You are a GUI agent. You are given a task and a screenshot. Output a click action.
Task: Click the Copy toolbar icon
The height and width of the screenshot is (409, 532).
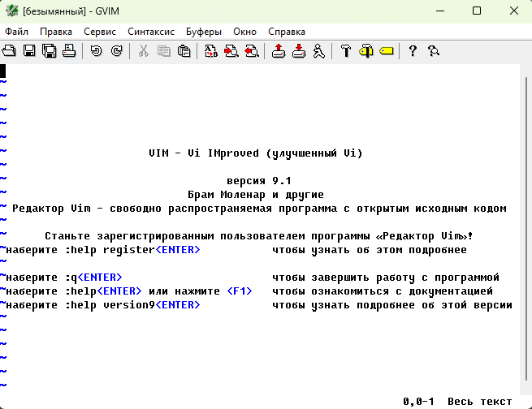pyautogui.click(x=164, y=51)
